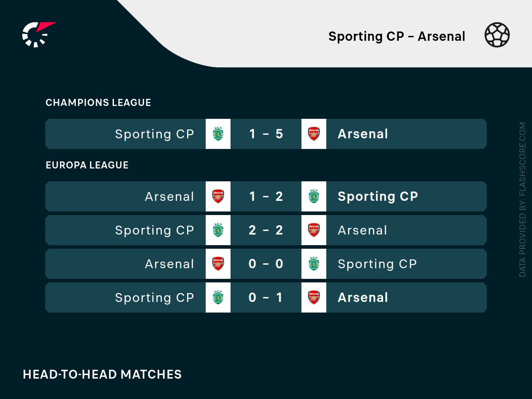Click bold Sporting CP name in 1–2 match

pyautogui.click(x=378, y=196)
